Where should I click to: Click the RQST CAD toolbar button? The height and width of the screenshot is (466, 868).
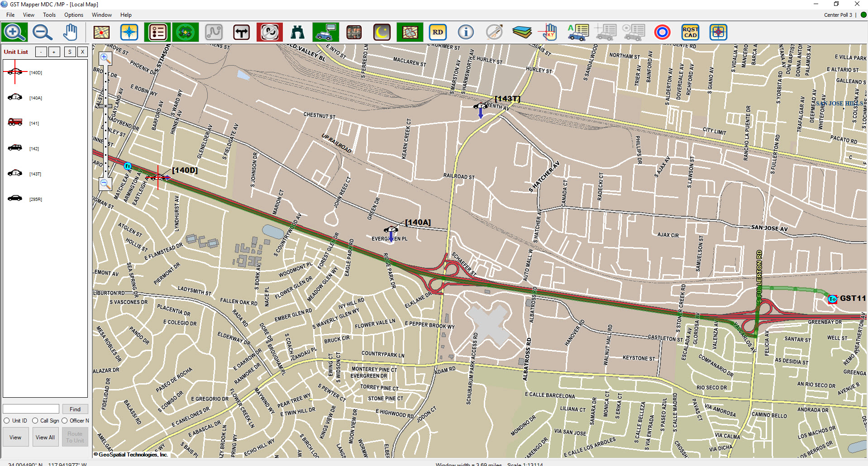pos(690,33)
